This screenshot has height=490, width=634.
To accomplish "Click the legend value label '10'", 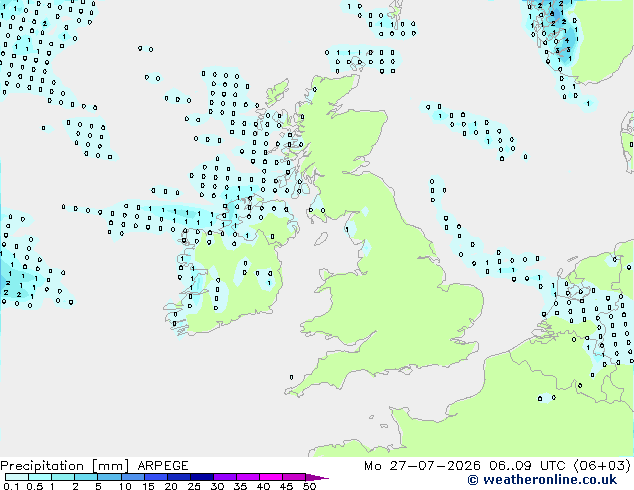I will [x=125, y=486].
